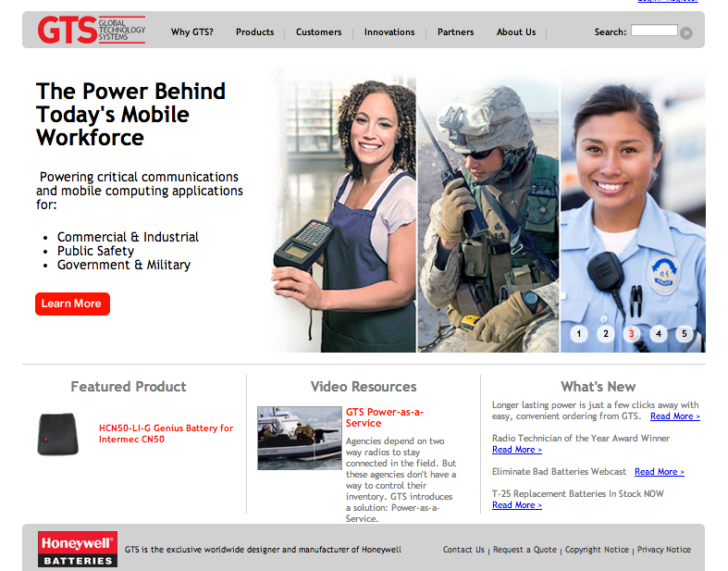Open the About Us menu
Screen dimensions: 728x571
point(516,32)
